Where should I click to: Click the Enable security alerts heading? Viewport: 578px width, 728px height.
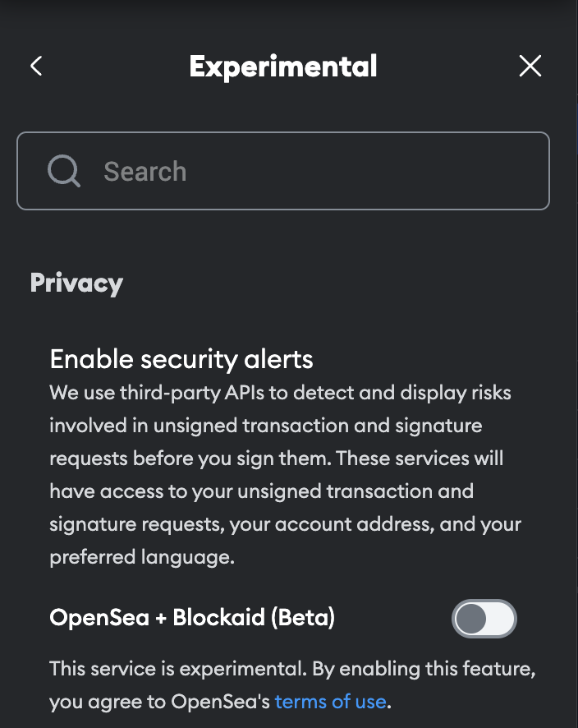click(x=181, y=359)
